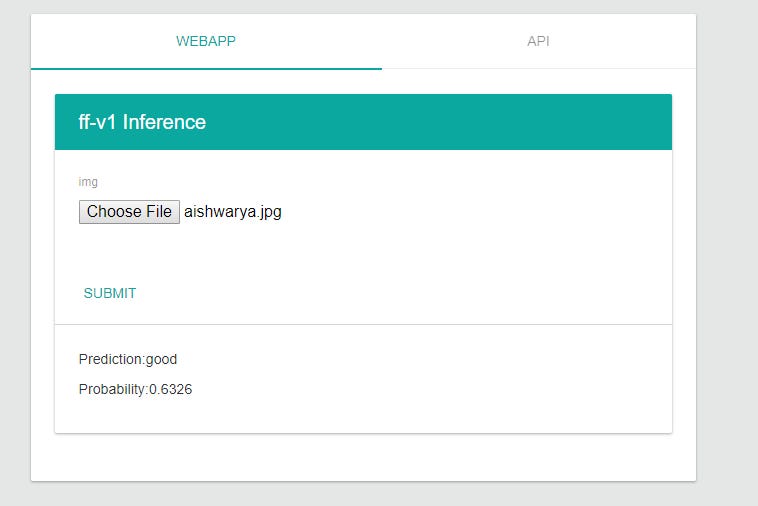Open file picker via Choose File
758x506 pixels.
[129, 212]
